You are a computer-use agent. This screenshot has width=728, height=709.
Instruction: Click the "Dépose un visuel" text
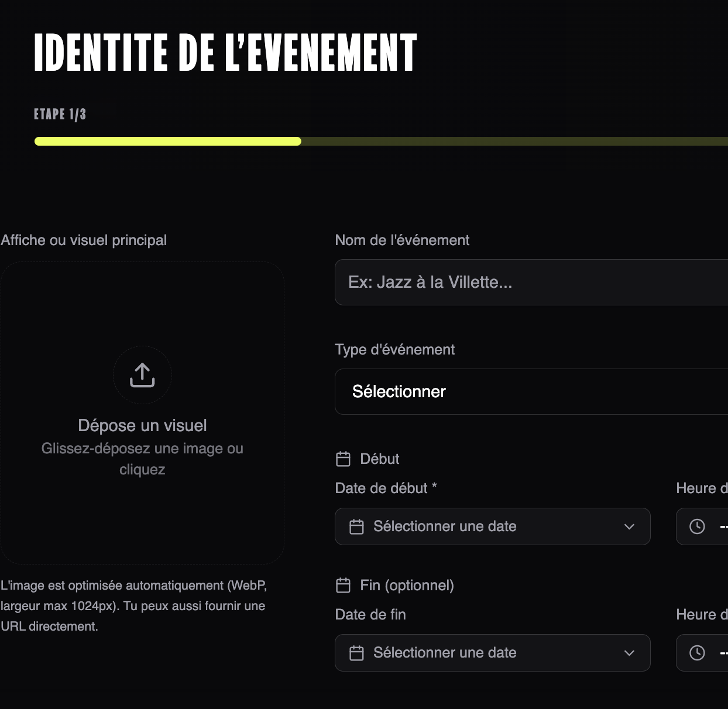tap(142, 425)
